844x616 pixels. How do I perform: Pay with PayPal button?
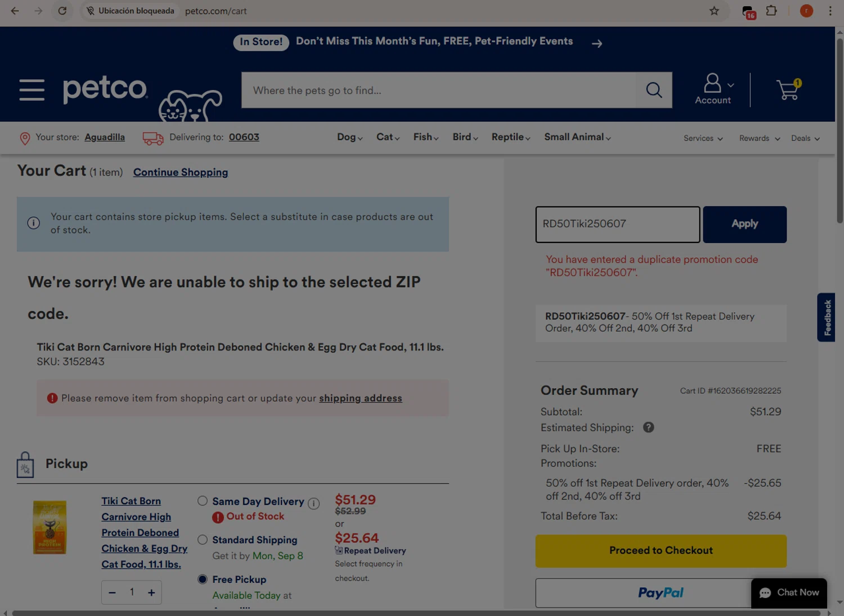coord(661,593)
